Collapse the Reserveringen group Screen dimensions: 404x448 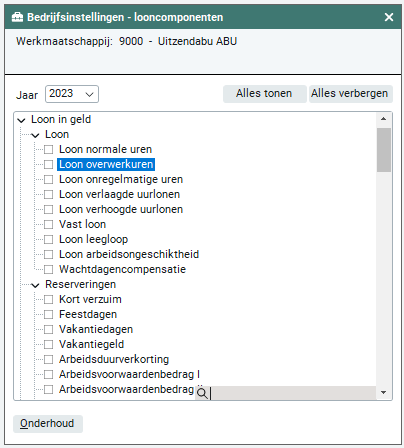[35, 285]
